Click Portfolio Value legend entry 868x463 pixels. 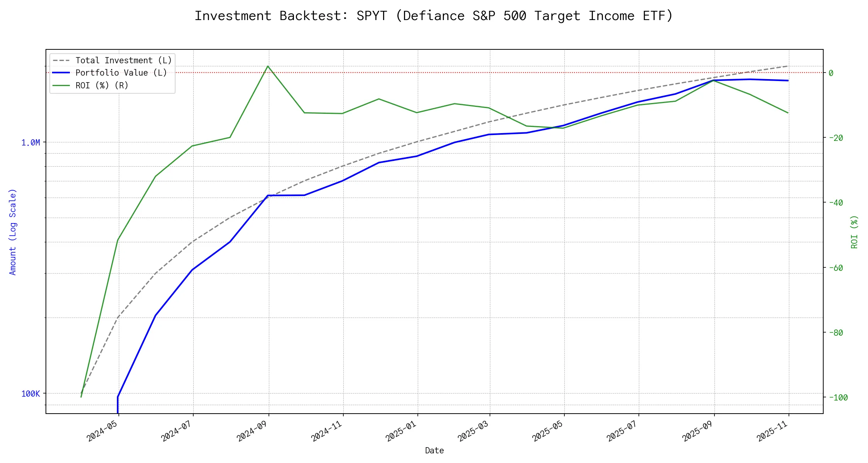point(121,73)
